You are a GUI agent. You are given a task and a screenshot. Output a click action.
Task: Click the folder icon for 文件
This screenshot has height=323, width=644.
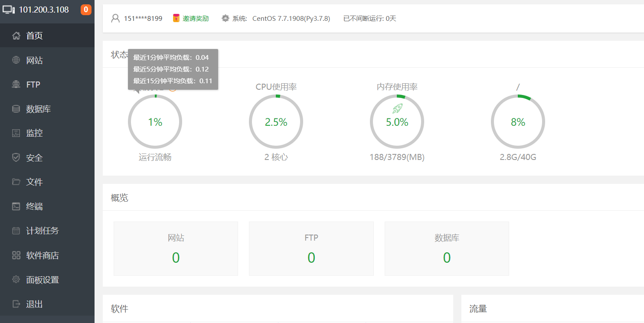[16, 182]
